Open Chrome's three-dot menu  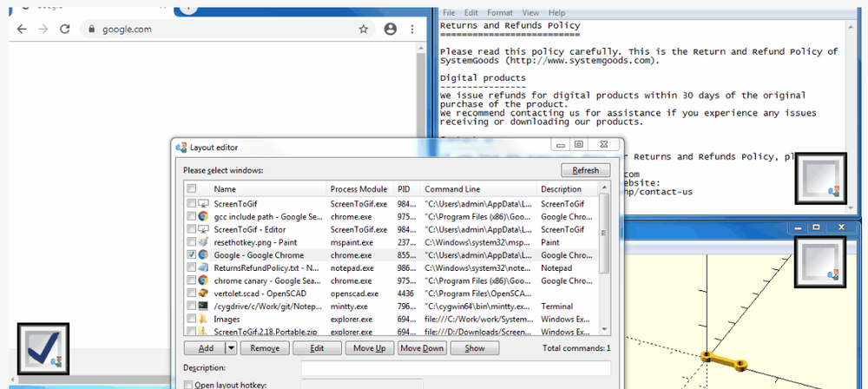coord(412,29)
